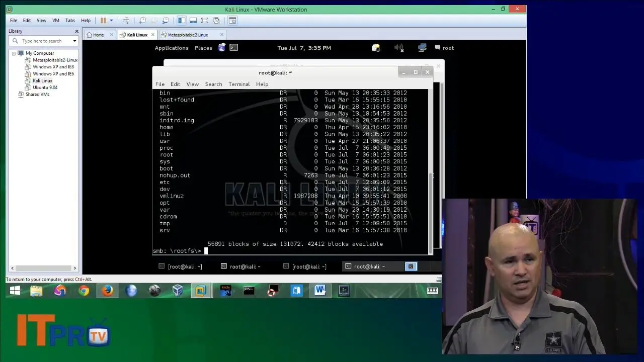
Task: Launch terminal from Kali top panel
Action: (x=233, y=48)
